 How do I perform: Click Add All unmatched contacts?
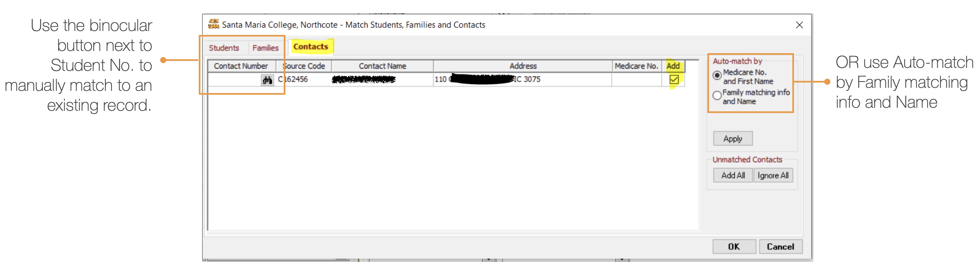click(x=733, y=175)
